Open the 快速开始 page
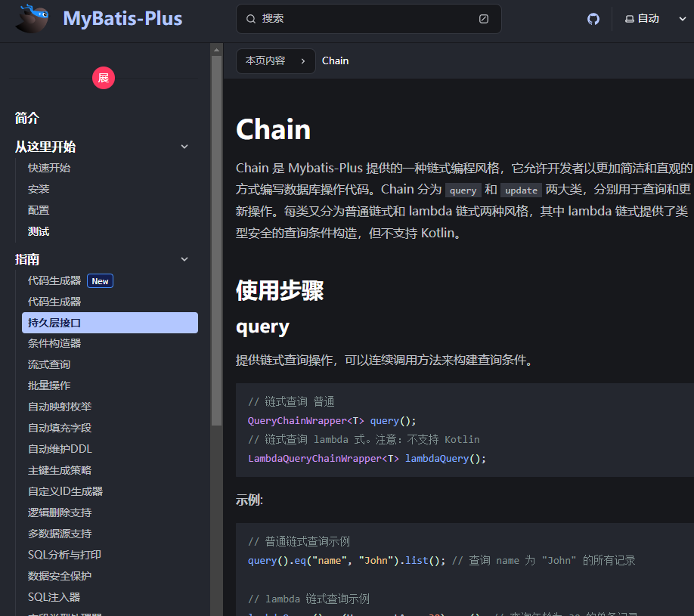This screenshot has width=694, height=616. (x=48, y=167)
